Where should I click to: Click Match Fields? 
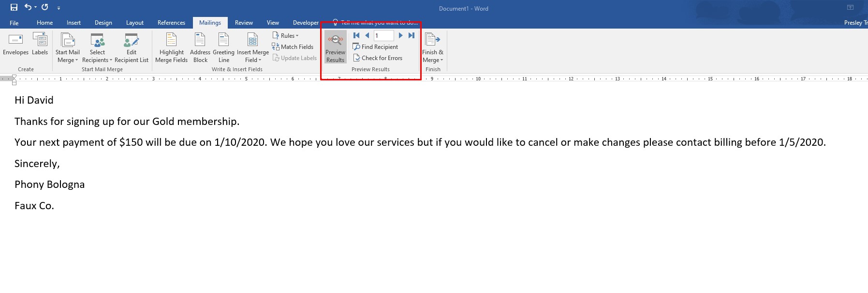point(293,46)
